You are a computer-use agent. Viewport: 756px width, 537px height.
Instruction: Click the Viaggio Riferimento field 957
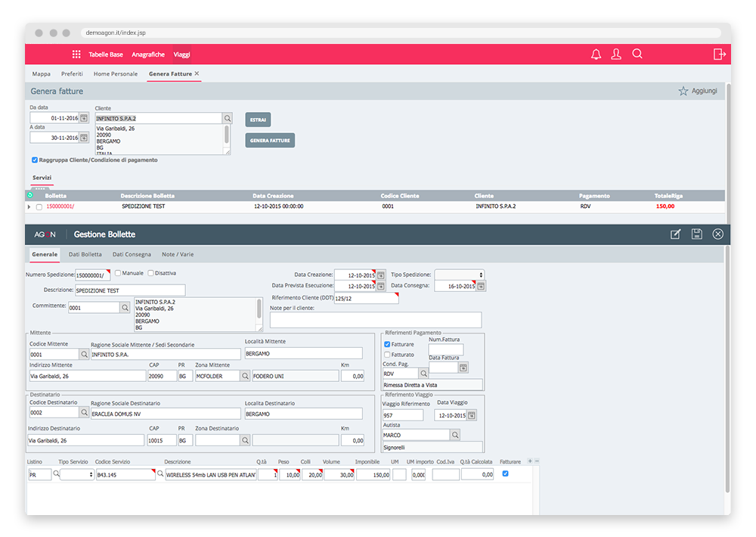pyautogui.click(x=403, y=415)
